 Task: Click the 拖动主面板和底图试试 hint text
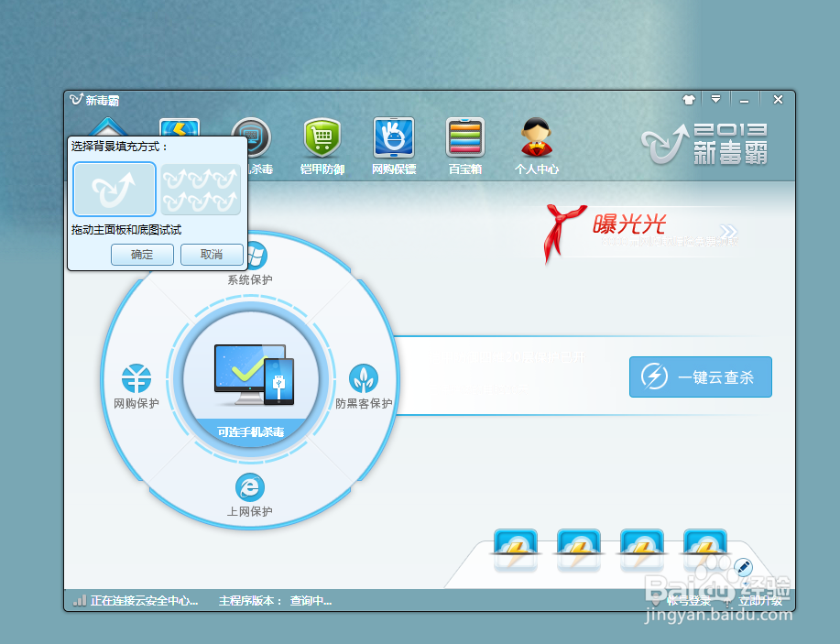click(126, 230)
